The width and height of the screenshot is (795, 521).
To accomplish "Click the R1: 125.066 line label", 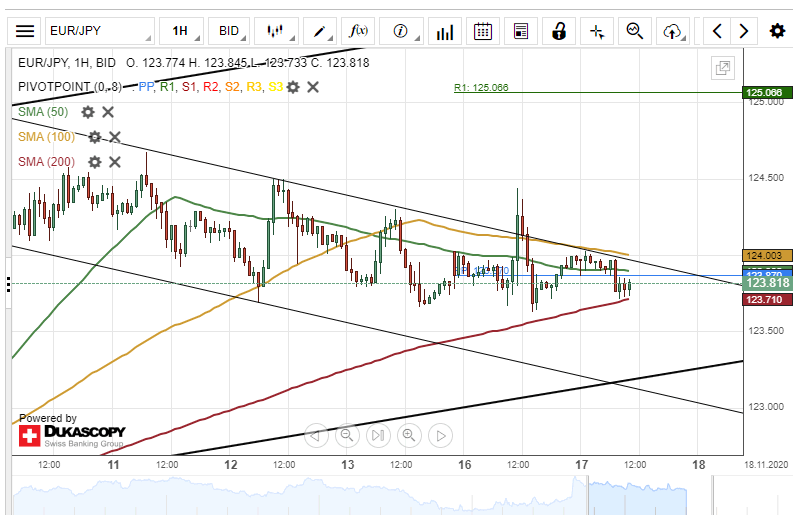I will point(481,88).
